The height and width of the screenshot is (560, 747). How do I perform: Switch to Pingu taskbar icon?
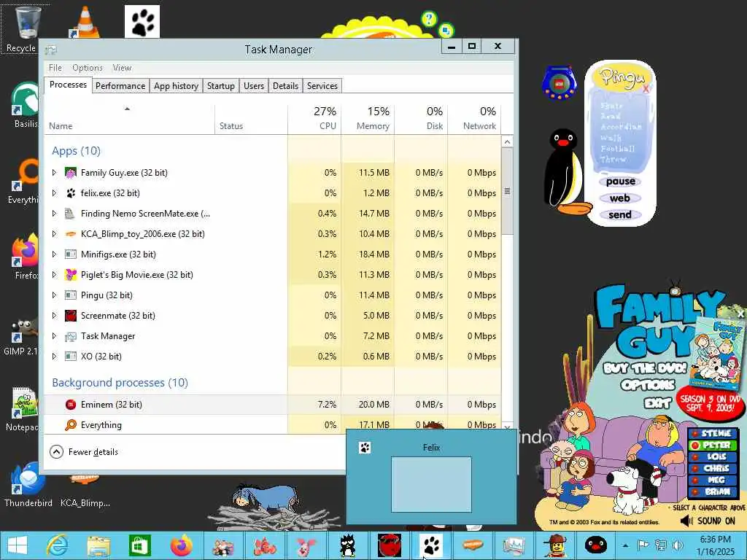(x=596, y=545)
